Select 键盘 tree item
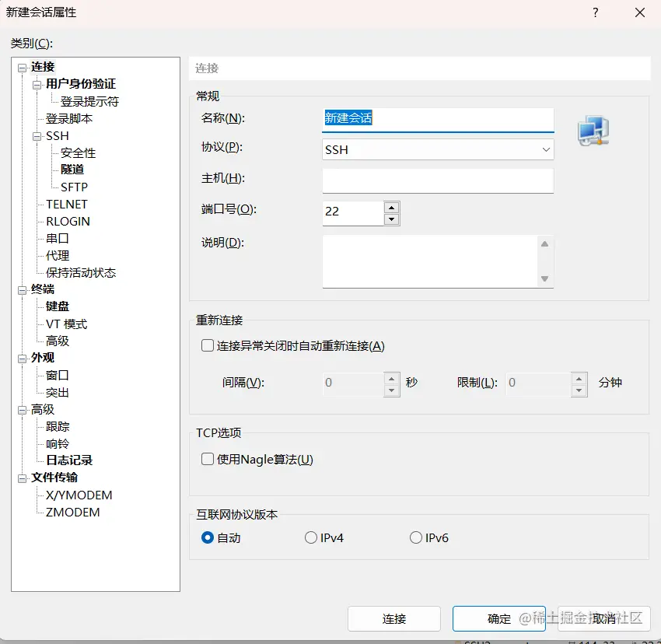Screen dimensions: 661x644 pyautogui.click(x=58, y=306)
